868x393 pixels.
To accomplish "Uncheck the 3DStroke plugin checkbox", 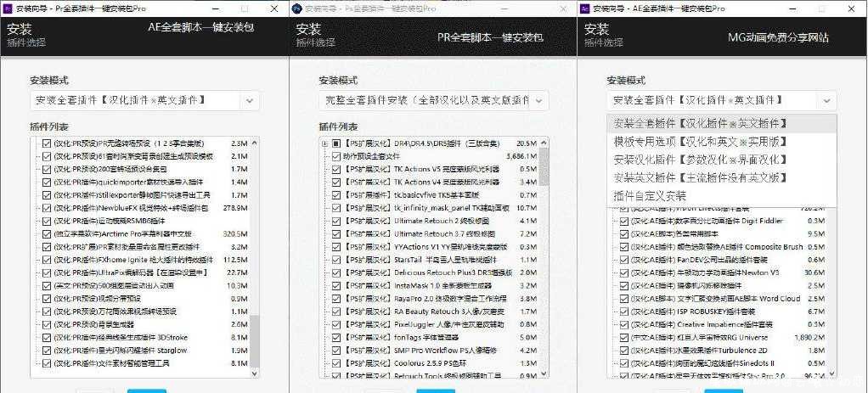I will (x=47, y=338).
